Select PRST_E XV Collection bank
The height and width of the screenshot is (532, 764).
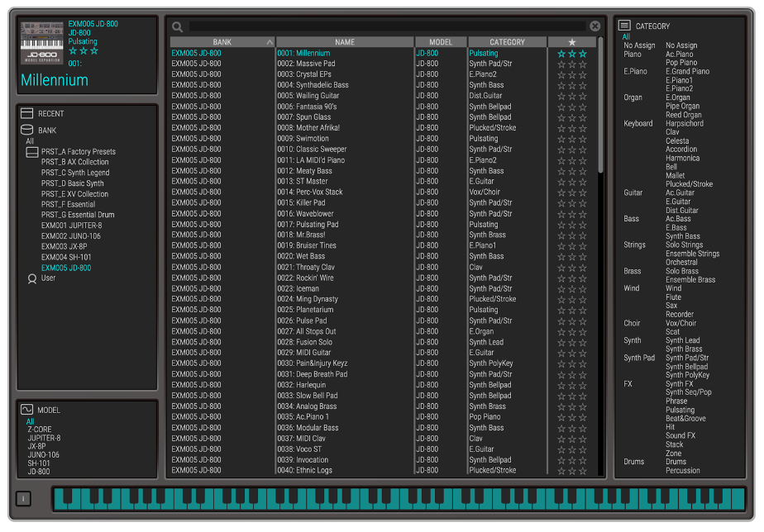pyautogui.click(x=75, y=194)
